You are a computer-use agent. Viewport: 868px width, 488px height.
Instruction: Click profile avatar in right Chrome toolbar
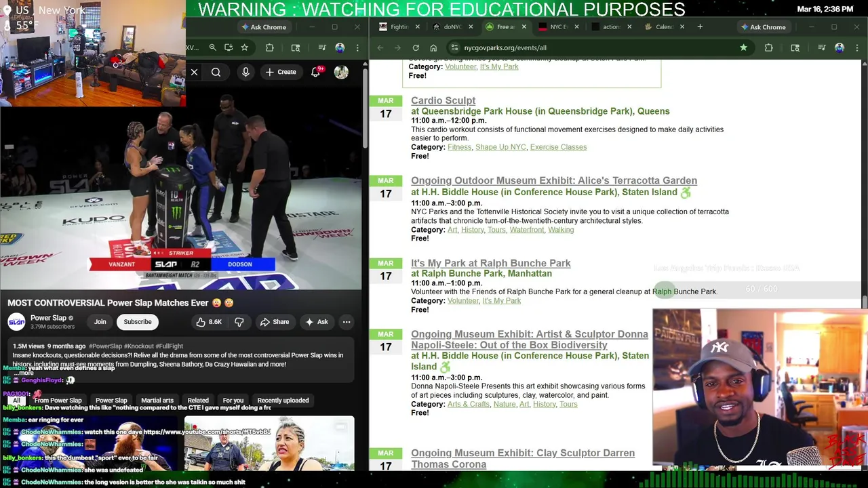[840, 47]
